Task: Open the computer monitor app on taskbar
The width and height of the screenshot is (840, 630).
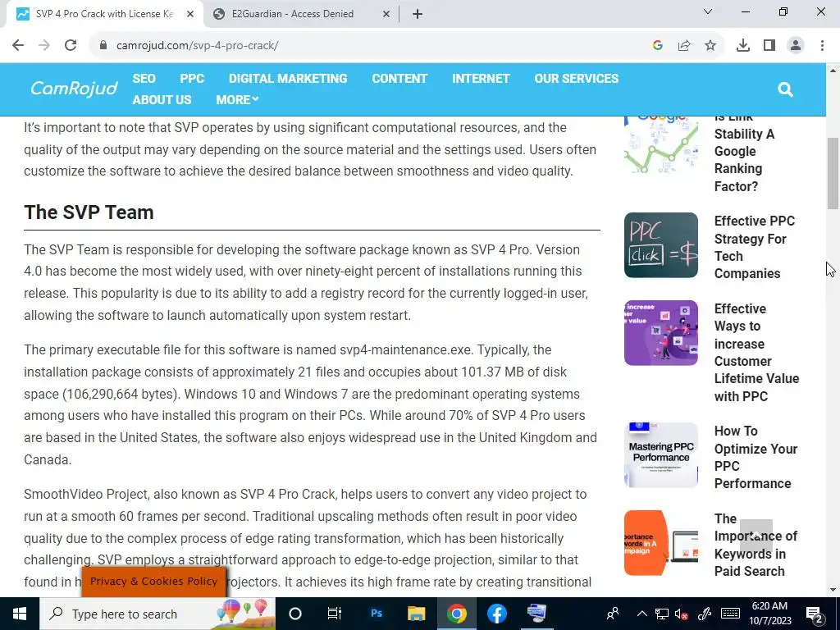Action: click(536, 614)
